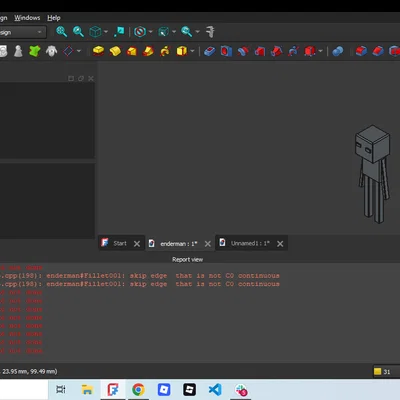Click the enderman model in viewport

click(372, 173)
